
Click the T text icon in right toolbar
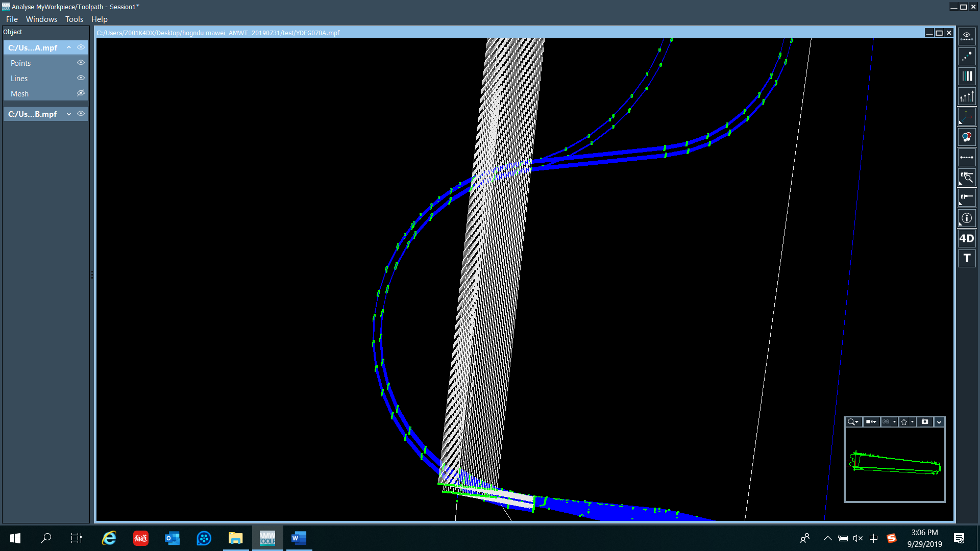967,258
